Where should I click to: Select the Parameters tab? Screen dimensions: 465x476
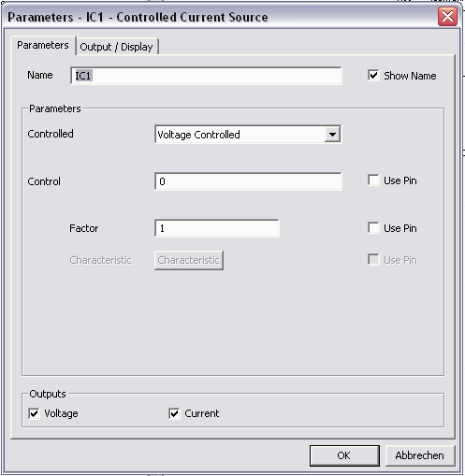pos(43,45)
